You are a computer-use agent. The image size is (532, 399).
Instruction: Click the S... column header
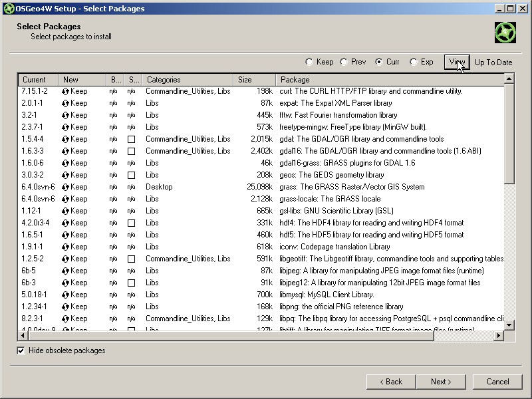point(134,80)
